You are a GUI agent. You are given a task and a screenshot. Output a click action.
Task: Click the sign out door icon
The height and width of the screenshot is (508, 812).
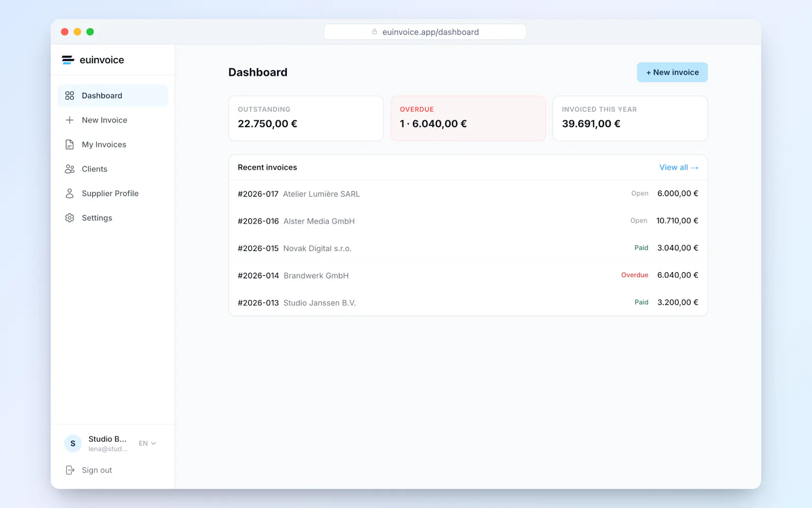70,470
